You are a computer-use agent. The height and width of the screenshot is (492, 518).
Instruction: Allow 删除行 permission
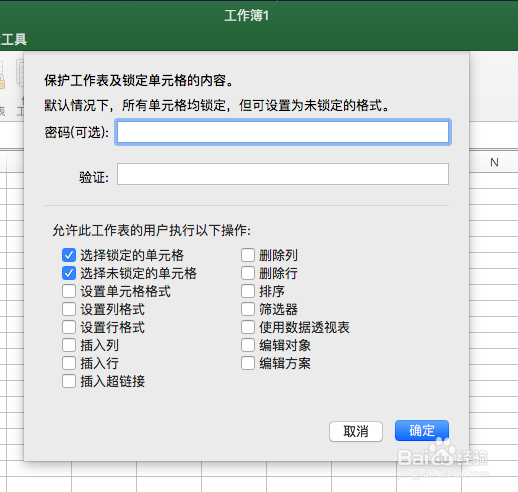tap(248, 273)
